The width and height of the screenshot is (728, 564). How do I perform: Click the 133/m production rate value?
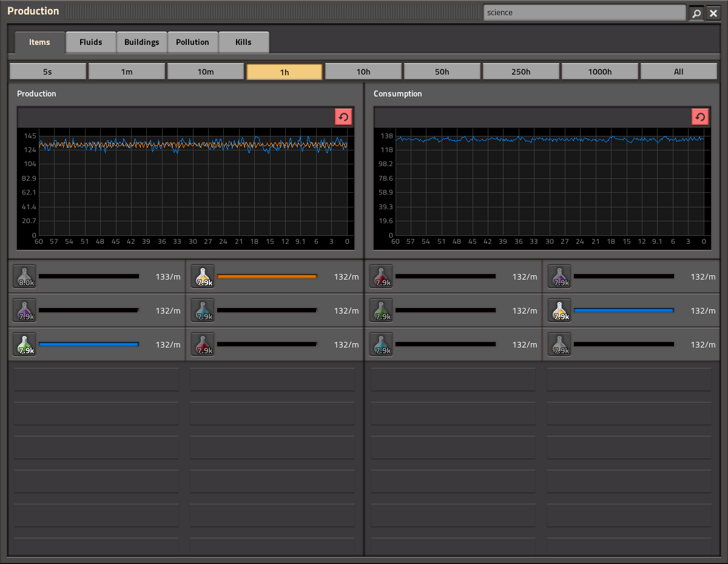[168, 277]
